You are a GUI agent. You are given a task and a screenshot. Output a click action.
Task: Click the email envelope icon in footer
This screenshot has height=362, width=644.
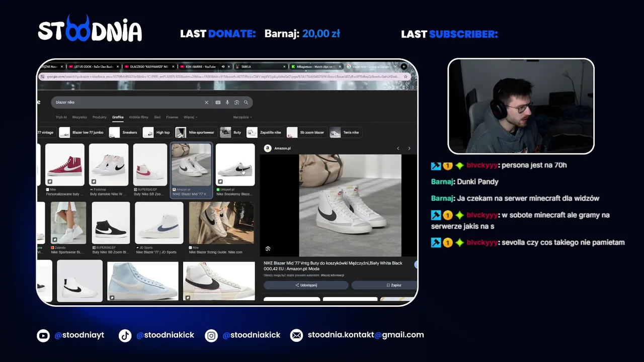pos(297,335)
